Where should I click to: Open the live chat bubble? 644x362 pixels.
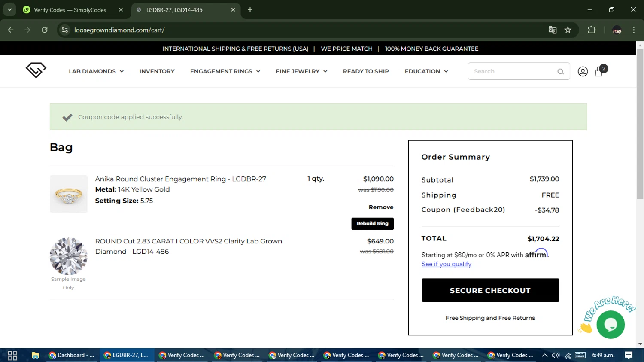pyautogui.click(x=611, y=325)
